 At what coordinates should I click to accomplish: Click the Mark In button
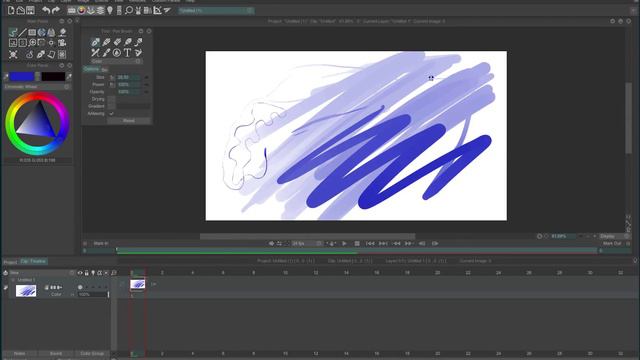(x=101, y=244)
